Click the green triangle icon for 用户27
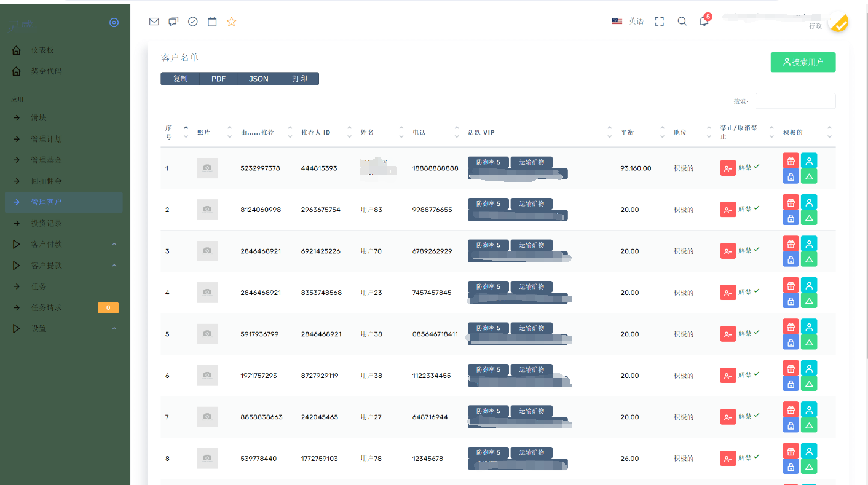 (x=809, y=425)
